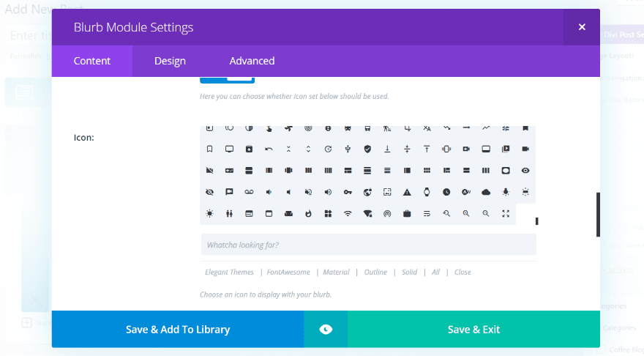The image size is (644, 356).
Task: Pick the briefcase icon in grid
Action: pyautogui.click(x=407, y=213)
